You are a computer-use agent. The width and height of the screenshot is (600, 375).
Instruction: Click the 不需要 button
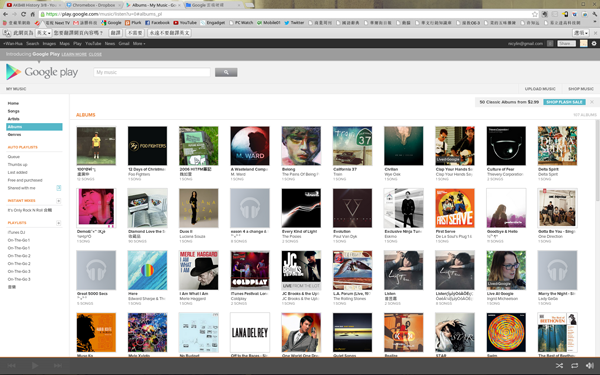tap(135, 33)
